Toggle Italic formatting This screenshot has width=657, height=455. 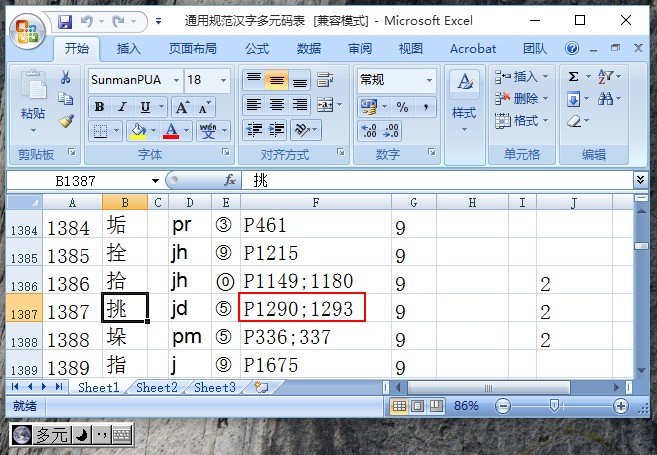click(x=122, y=107)
